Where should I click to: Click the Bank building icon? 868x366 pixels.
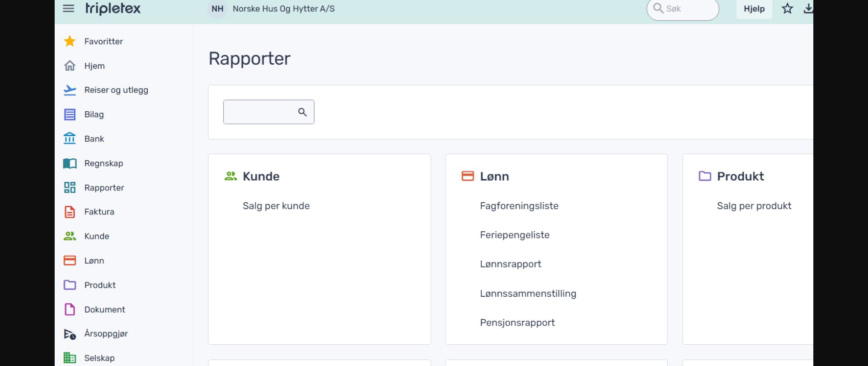(x=70, y=138)
